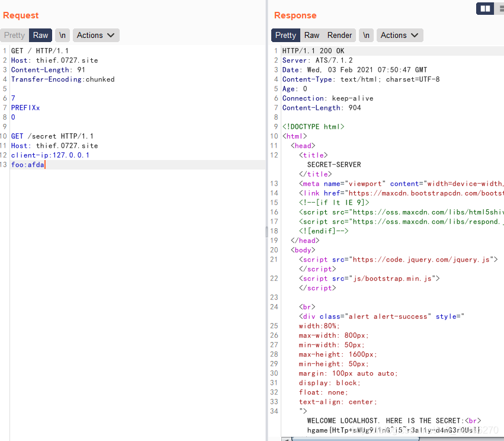Image resolution: width=504 pixels, height=441 pixels.
Task: Click the 'display: block;' style line
Action: pos(329,383)
